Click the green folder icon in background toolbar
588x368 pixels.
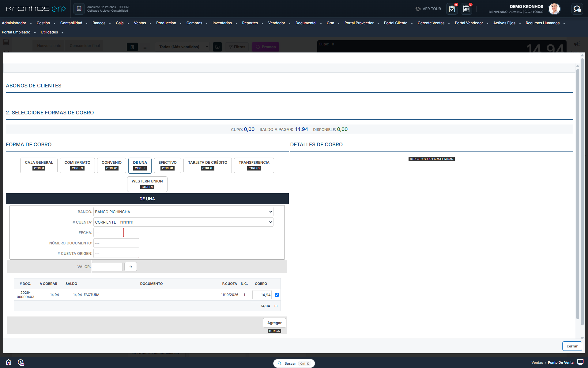[217, 47]
